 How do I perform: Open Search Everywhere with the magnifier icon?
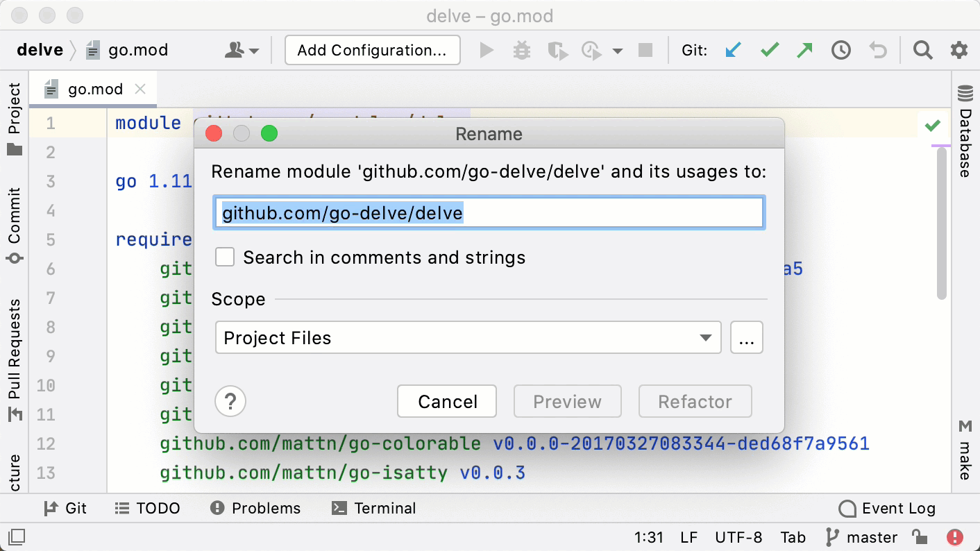(922, 49)
